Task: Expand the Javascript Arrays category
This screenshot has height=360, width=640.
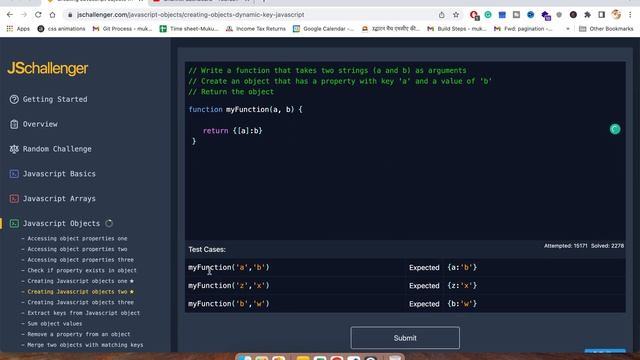Action: 59,199
